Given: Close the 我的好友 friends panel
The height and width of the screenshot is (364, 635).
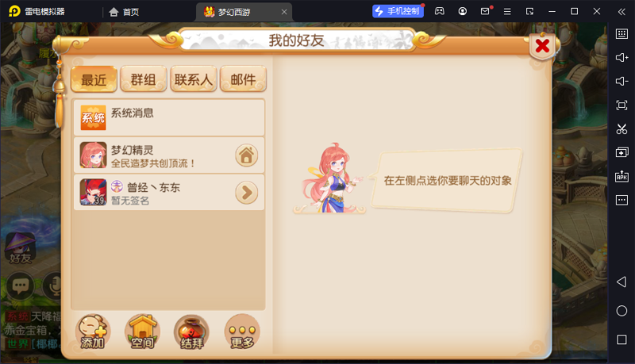Looking at the screenshot, I should (542, 46).
